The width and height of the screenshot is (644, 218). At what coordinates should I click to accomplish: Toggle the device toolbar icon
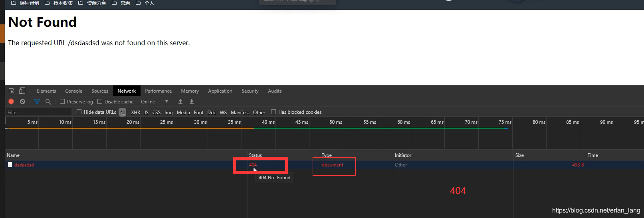[22, 91]
